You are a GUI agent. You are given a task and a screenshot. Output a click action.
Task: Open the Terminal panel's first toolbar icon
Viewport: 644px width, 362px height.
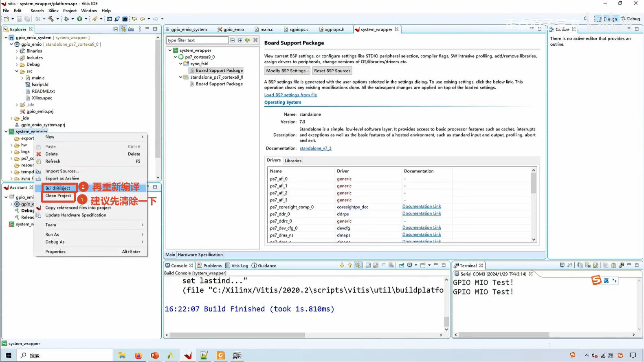(562, 265)
